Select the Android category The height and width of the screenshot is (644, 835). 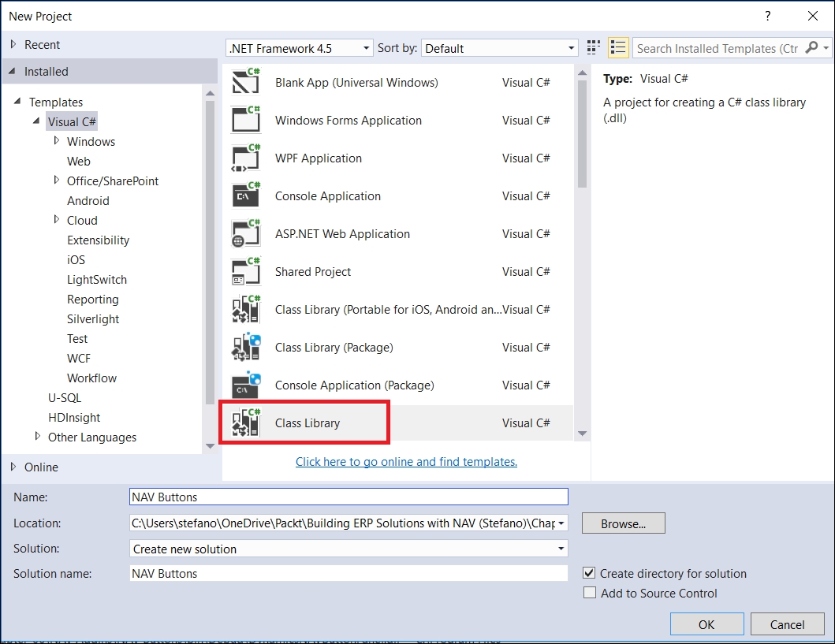[88, 201]
